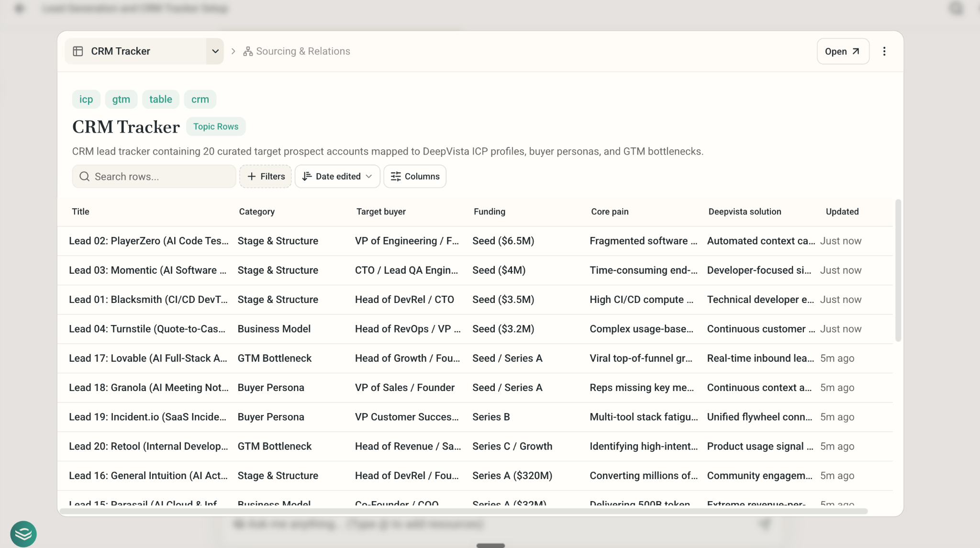The height and width of the screenshot is (548, 980).
Task: Open the Lead 01: Blacksmith row
Action: pyautogui.click(x=475, y=300)
